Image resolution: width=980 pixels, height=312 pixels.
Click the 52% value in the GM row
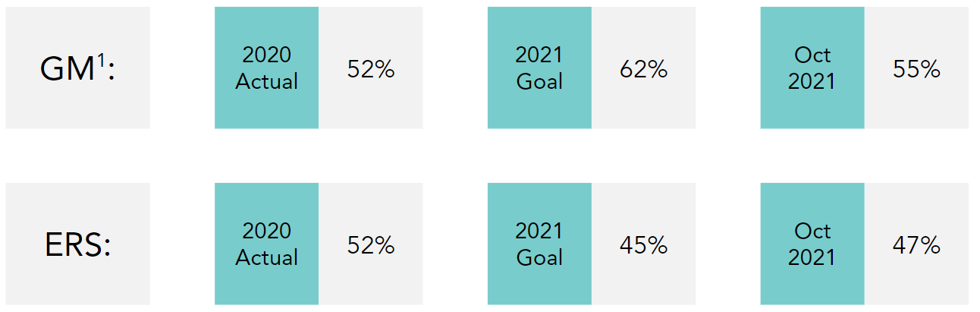pos(371,69)
